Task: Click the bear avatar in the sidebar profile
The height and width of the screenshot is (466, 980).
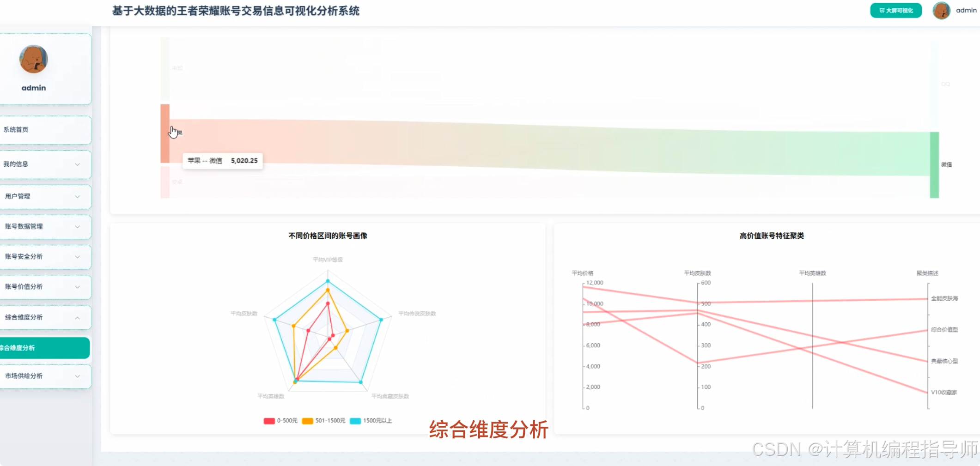Action: tap(32, 59)
